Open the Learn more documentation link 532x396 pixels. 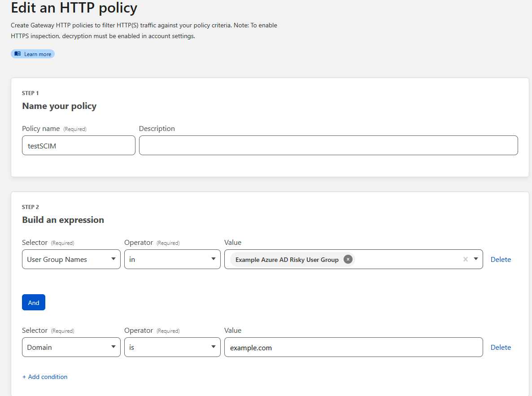[x=33, y=54]
